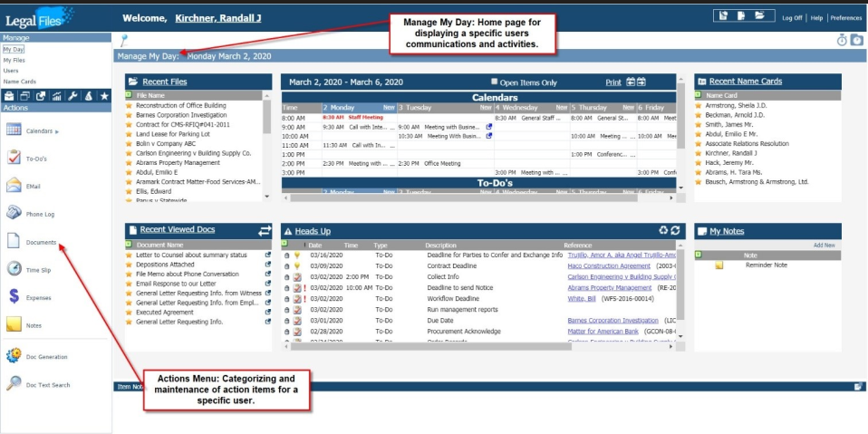This screenshot has height=434, width=868.
Task: Click the recycle icon in Heads Up header
Action: tap(663, 230)
